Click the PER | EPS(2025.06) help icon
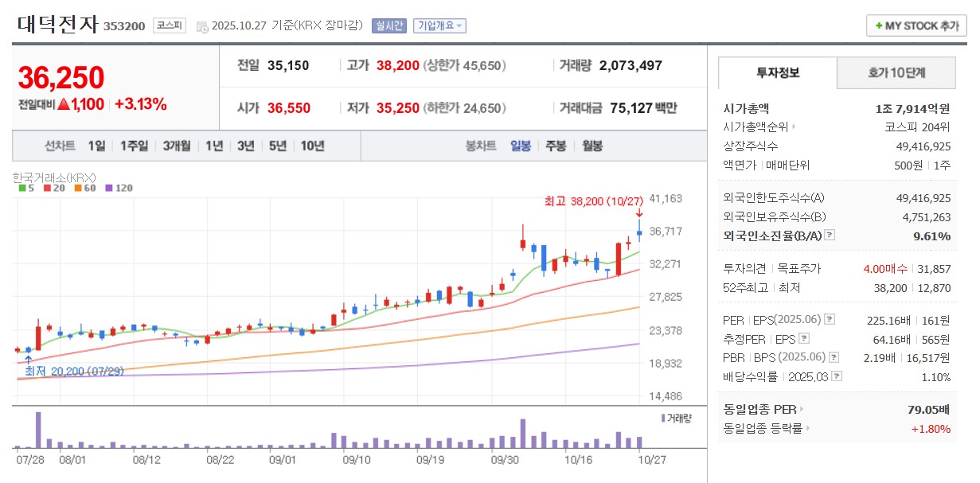Screen dimensions: 980x483 [x=829, y=320]
